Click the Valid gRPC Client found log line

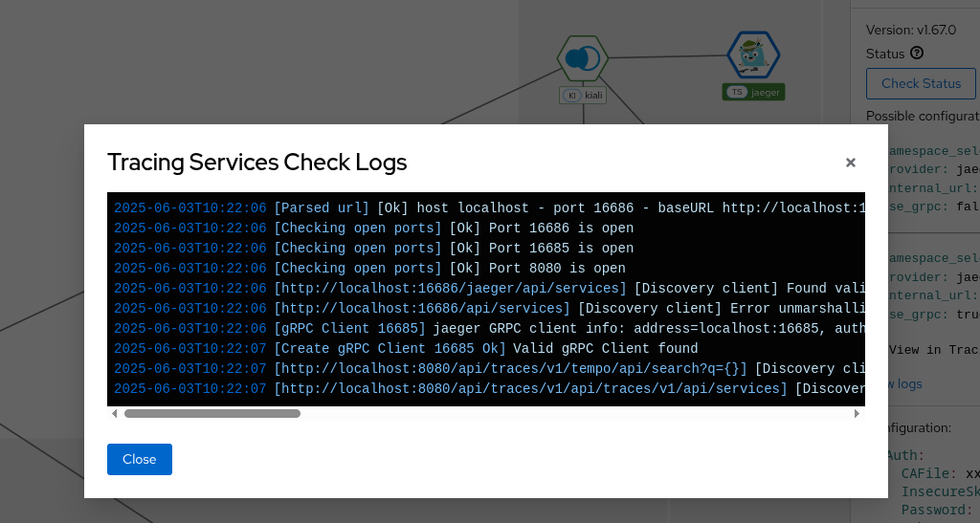click(406, 348)
